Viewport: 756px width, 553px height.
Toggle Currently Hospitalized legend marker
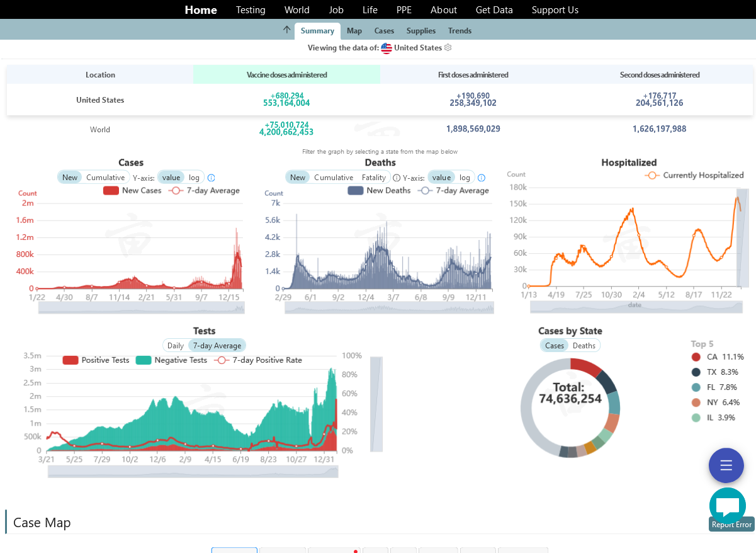click(652, 175)
